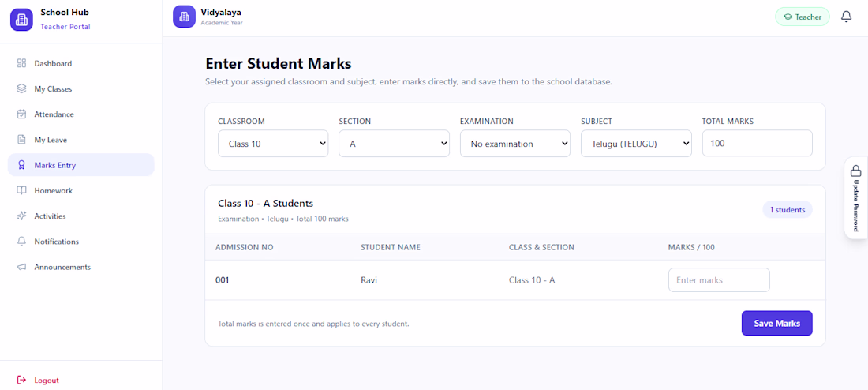This screenshot has height=390, width=868.
Task: Open the Section dropdown showing A
Action: click(x=394, y=144)
